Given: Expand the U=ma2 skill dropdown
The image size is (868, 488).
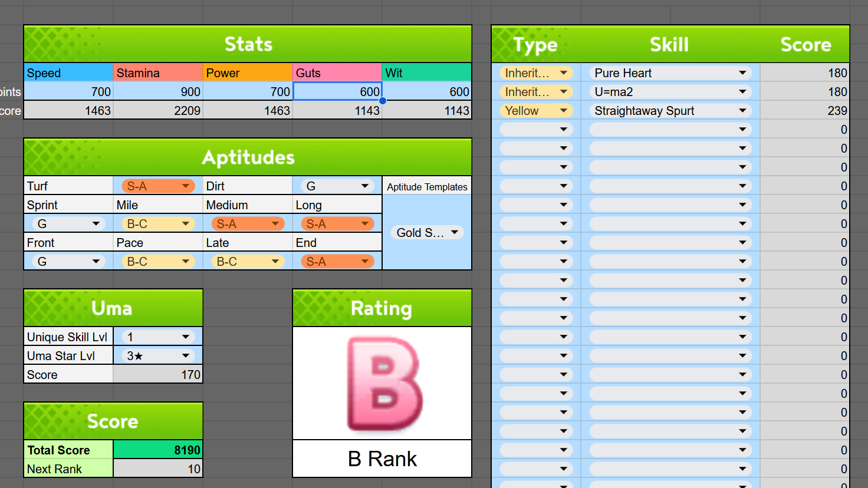Looking at the screenshot, I should pos(670,92).
